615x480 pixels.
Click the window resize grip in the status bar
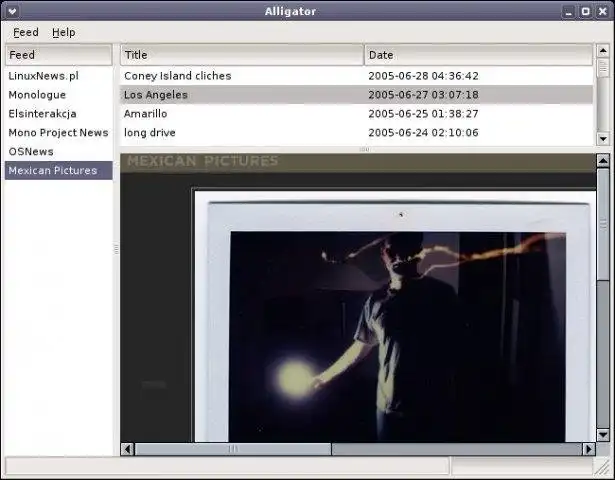pyautogui.click(x=602, y=467)
